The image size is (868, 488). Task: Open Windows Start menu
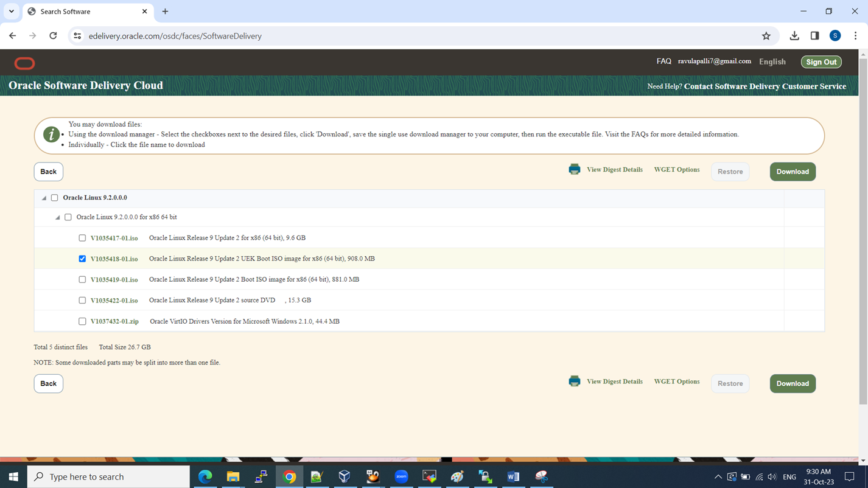point(13,476)
